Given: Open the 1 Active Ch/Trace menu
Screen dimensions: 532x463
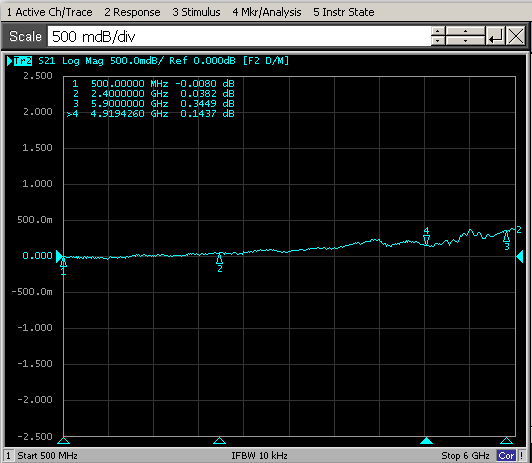Looking at the screenshot, I should (x=49, y=12).
